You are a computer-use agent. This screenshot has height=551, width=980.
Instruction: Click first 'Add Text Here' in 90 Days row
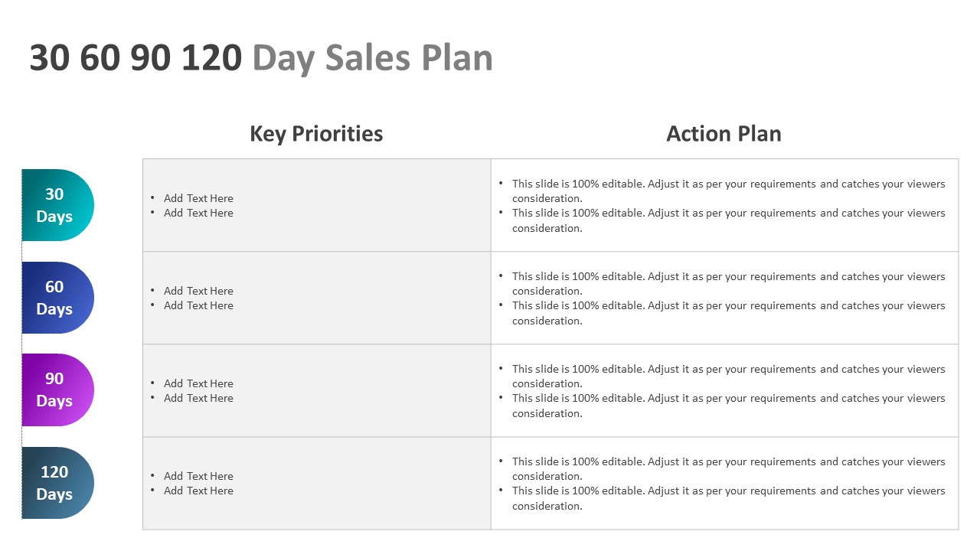tap(198, 383)
